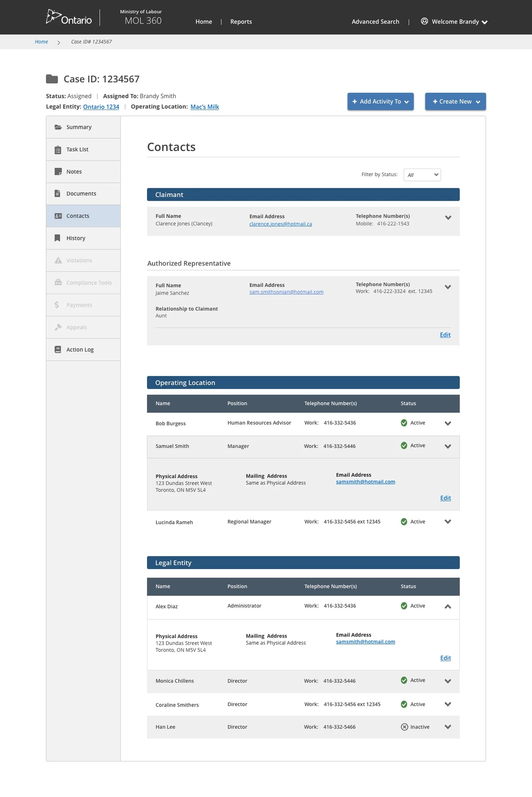532x797 pixels.
Task: Open the Create New dropdown button
Action: [455, 102]
